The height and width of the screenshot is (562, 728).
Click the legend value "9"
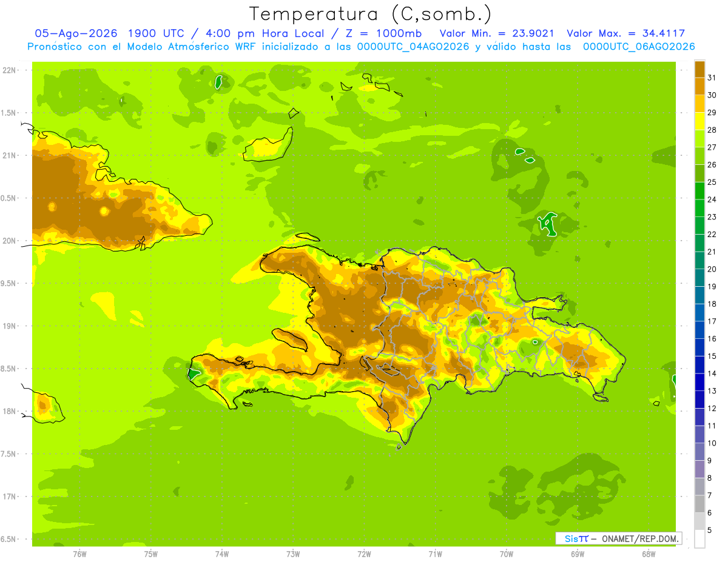tap(710, 461)
